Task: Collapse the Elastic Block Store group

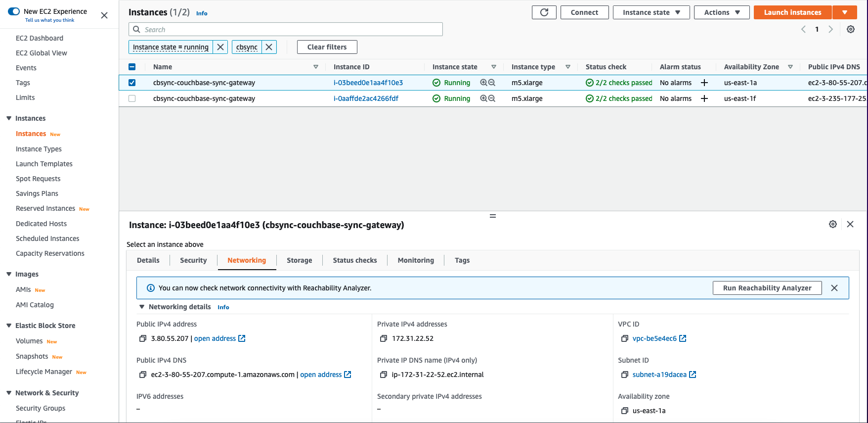Action: [x=9, y=326]
